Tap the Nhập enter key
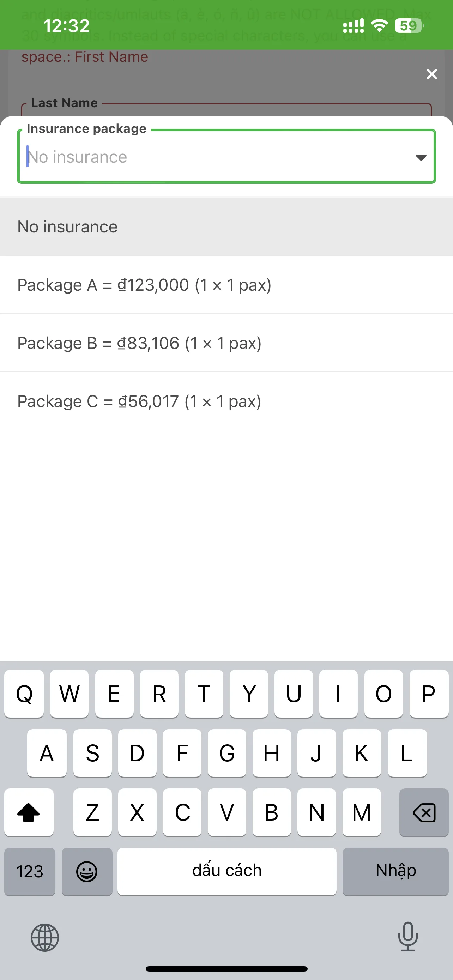The height and width of the screenshot is (980, 453). 395,871
